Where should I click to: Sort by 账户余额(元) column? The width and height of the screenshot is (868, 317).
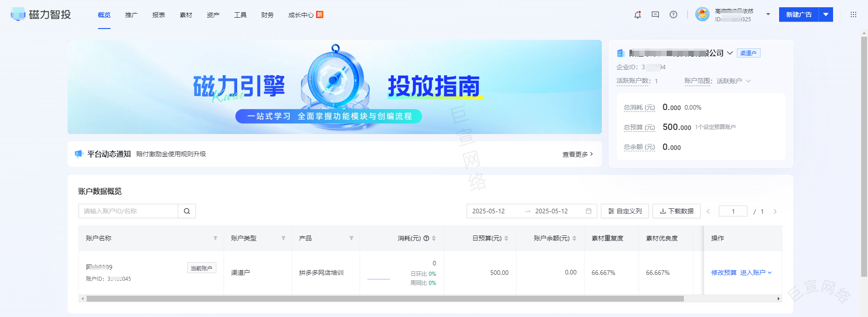(575, 238)
